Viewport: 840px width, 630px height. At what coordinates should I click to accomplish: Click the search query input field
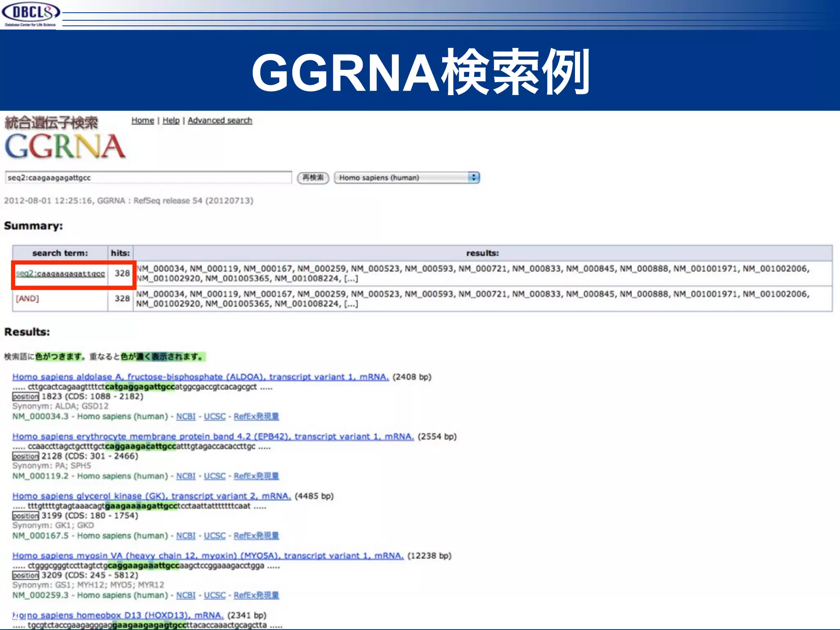[148, 178]
